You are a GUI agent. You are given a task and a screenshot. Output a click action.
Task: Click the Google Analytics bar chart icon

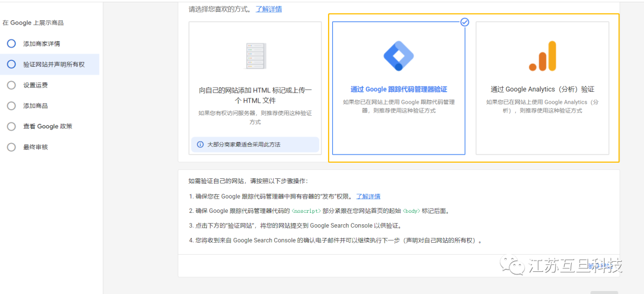(542, 56)
